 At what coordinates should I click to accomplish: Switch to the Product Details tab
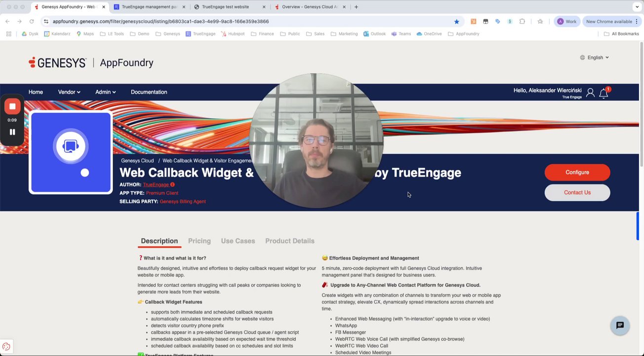tap(289, 241)
